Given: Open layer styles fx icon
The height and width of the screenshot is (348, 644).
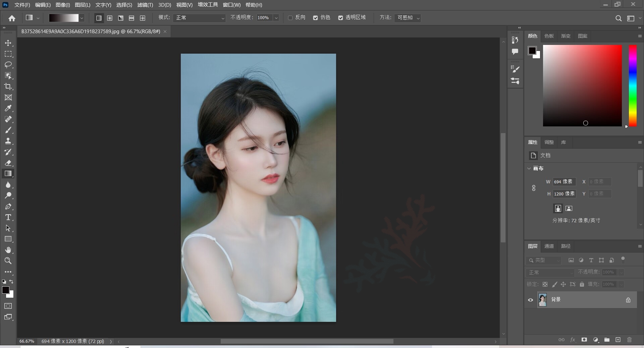Looking at the screenshot, I should tap(573, 340).
